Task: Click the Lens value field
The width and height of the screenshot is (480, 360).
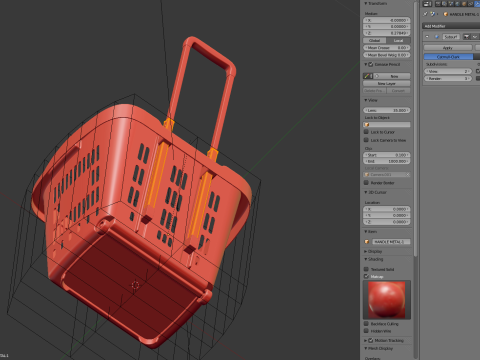Action: click(387, 110)
